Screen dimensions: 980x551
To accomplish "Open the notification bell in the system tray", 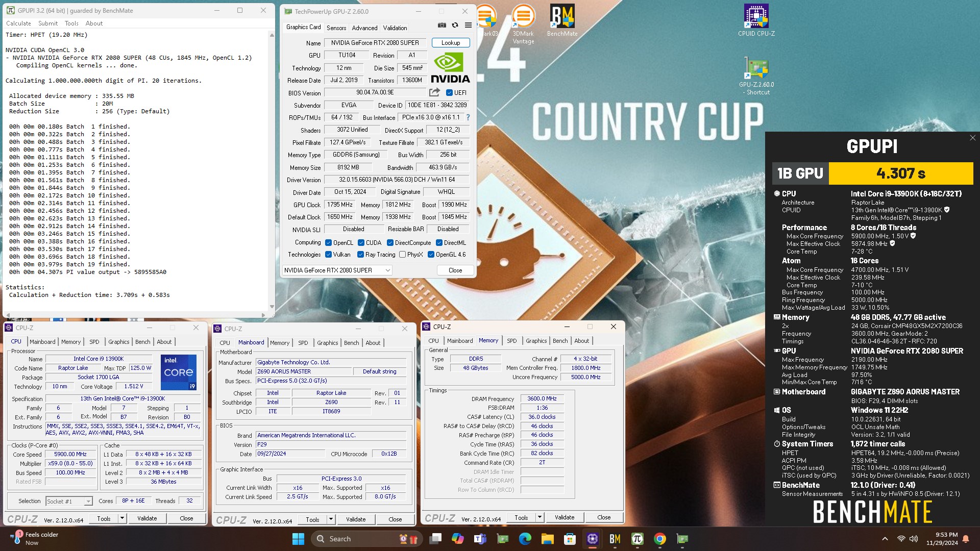I will click(966, 539).
